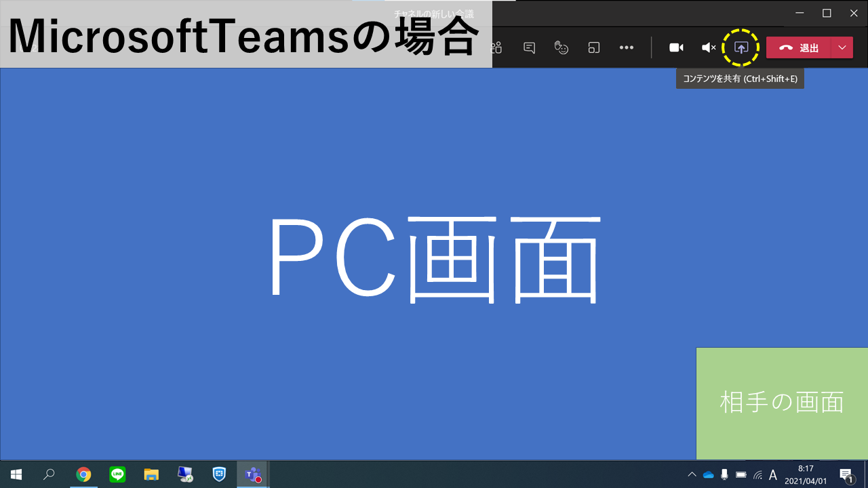Open more actions ellipsis menu
The width and height of the screenshot is (868, 488).
627,47
